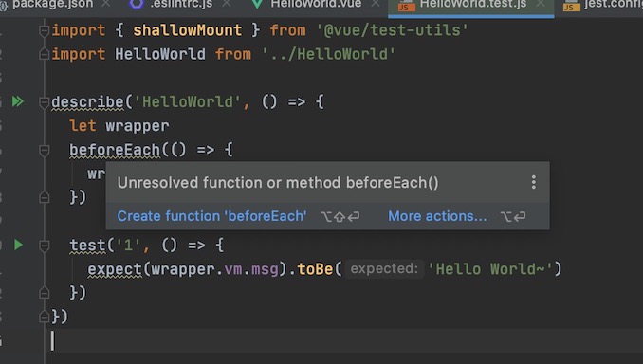Switch to the HelloWorld.vue tab
The width and height of the screenshot is (643, 364).
coord(316,4)
